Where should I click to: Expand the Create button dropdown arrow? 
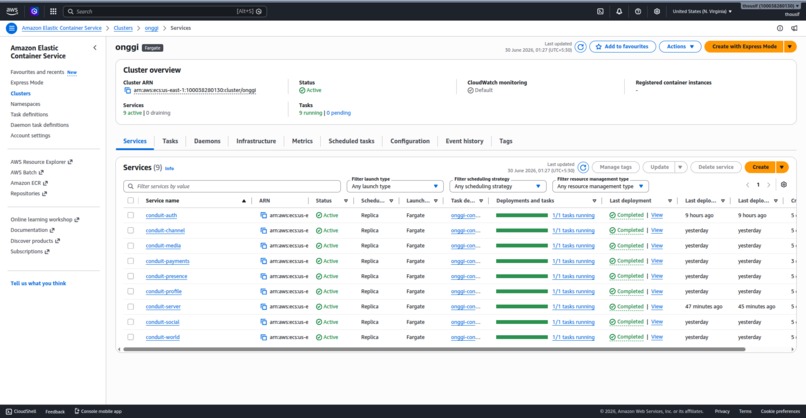782,167
